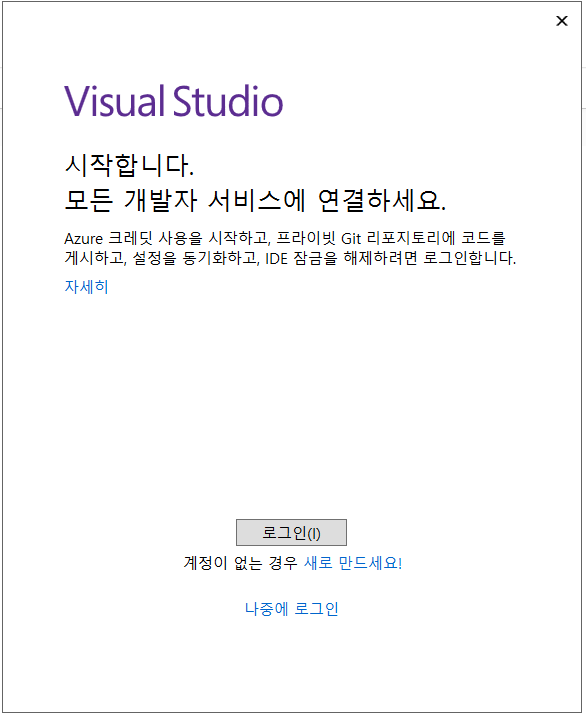Open the 자세히 learn more link
Viewport: 586px width, 718px height.
coord(86,287)
